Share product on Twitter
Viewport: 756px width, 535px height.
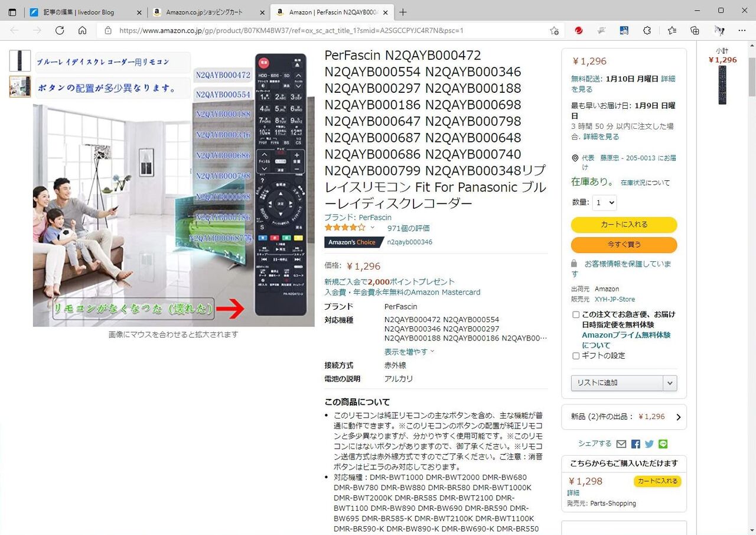(x=650, y=444)
